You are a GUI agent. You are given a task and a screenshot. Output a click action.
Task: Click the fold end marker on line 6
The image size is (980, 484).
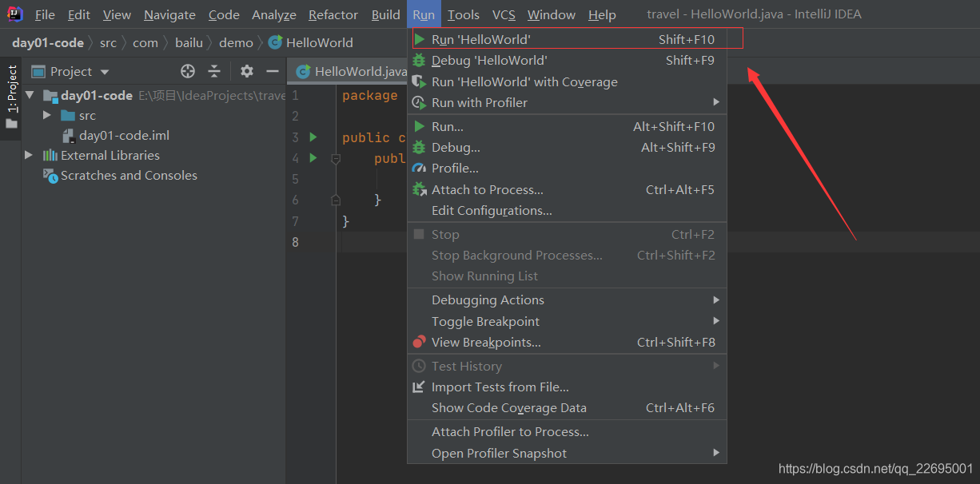336,200
